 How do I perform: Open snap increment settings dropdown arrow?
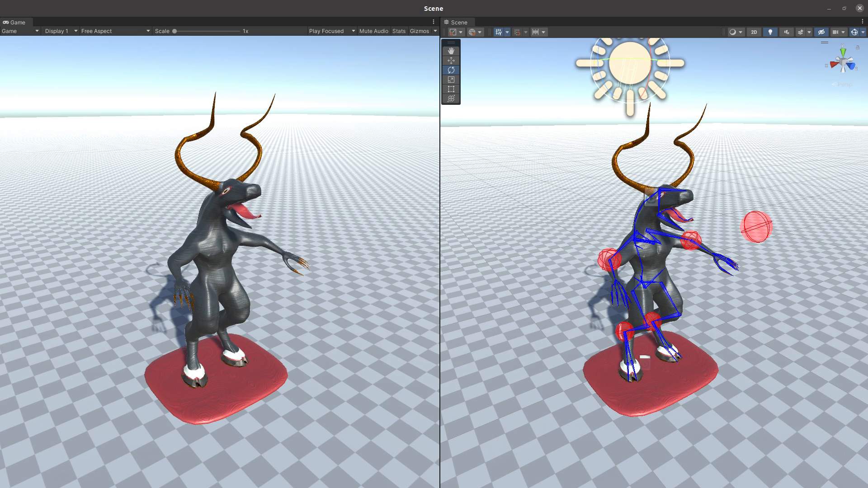[544, 32]
